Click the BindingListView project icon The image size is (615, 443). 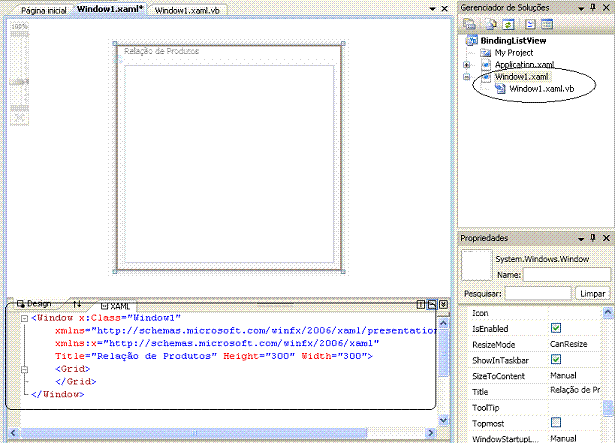(x=472, y=40)
